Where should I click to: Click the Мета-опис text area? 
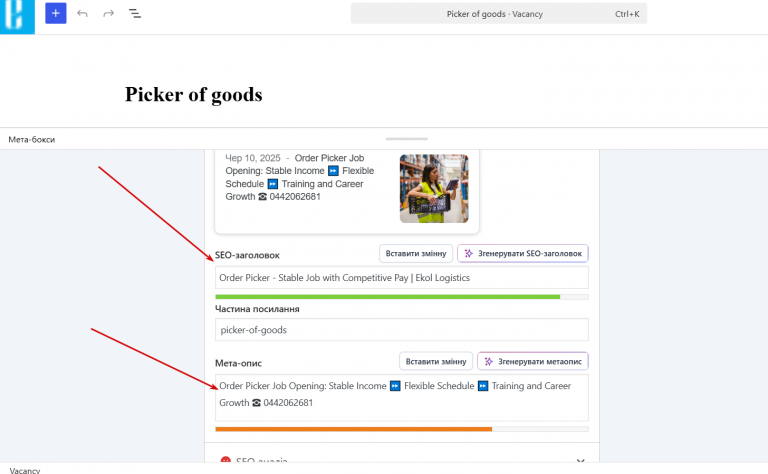click(402, 398)
